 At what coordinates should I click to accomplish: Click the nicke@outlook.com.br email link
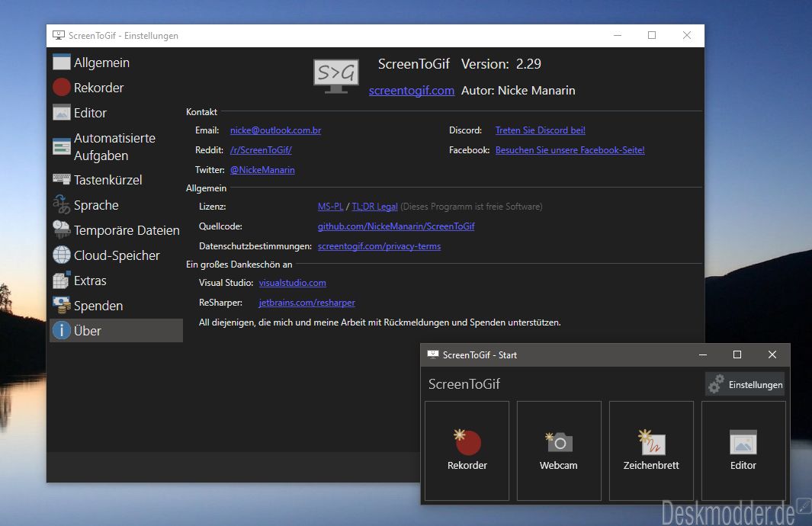pyautogui.click(x=275, y=130)
